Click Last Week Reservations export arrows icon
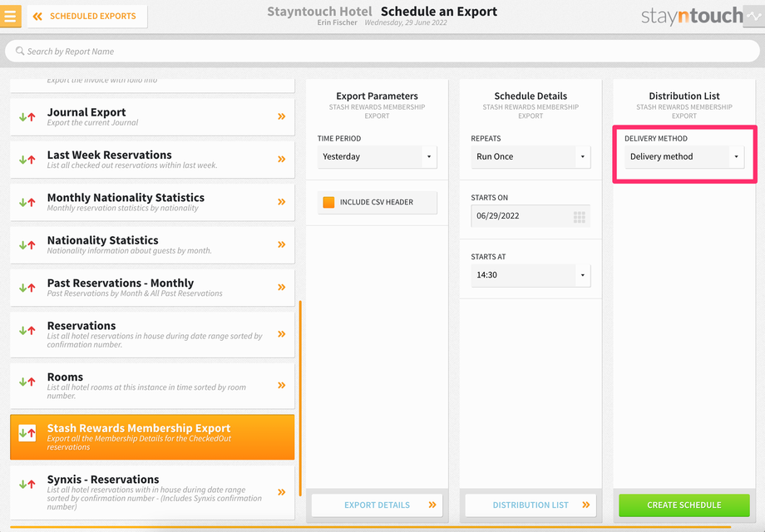This screenshot has width=765, height=532. [x=27, y=160]
